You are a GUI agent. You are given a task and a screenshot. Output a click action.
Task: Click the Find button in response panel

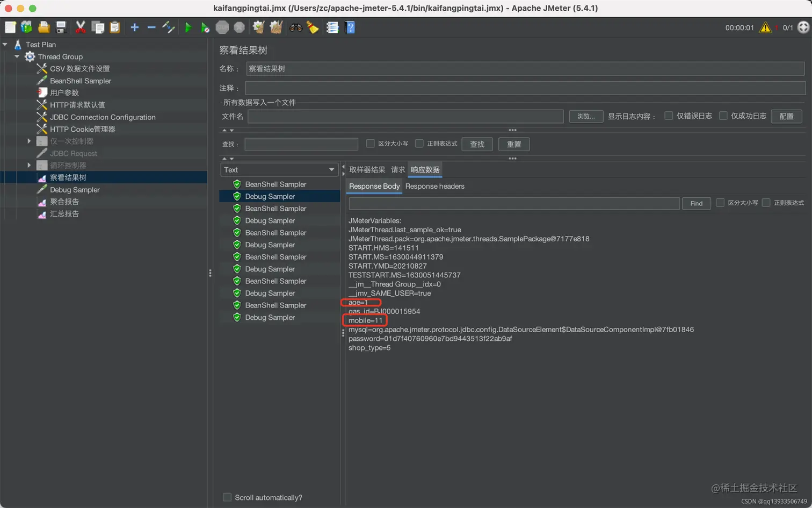click(697, 203)
